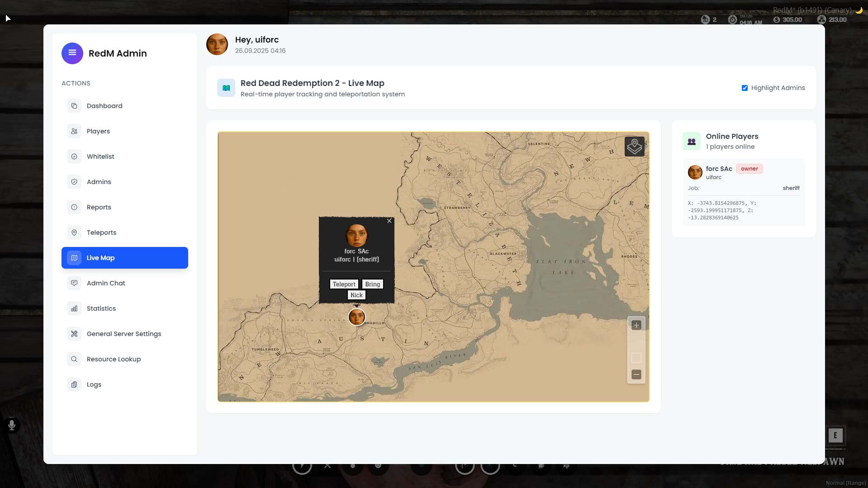Viewport: 868px width, 488px height.
Task: Click the Admins shield icon
Action: click(74, 182)
